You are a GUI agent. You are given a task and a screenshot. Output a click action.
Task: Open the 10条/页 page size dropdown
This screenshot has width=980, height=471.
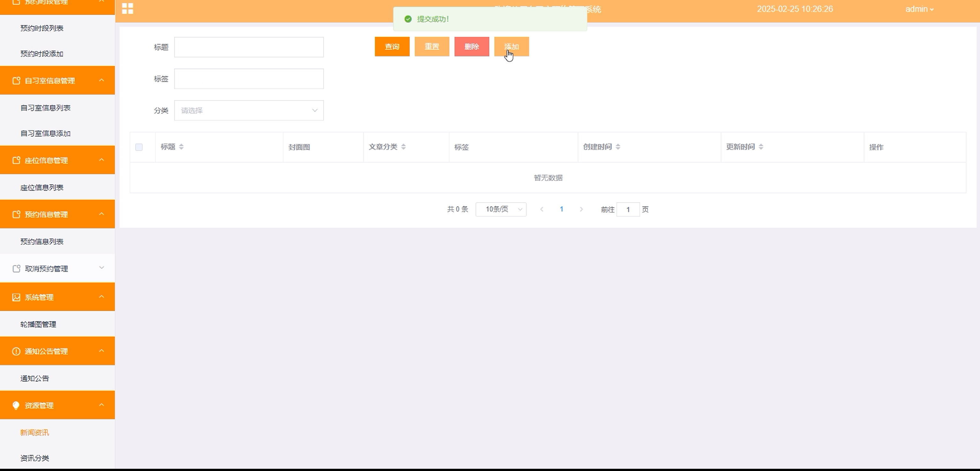click(x=501, y=209)
